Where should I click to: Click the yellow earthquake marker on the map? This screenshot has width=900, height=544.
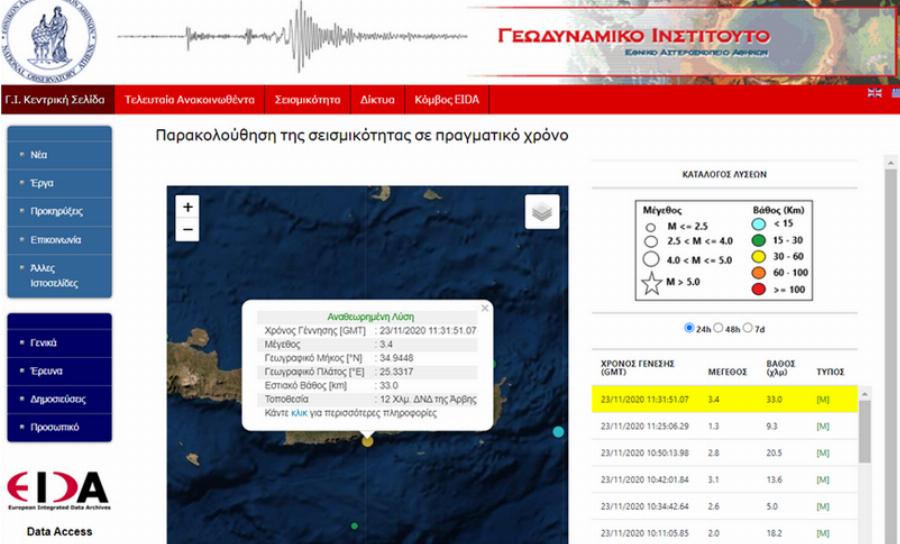(x=367, y=441)
